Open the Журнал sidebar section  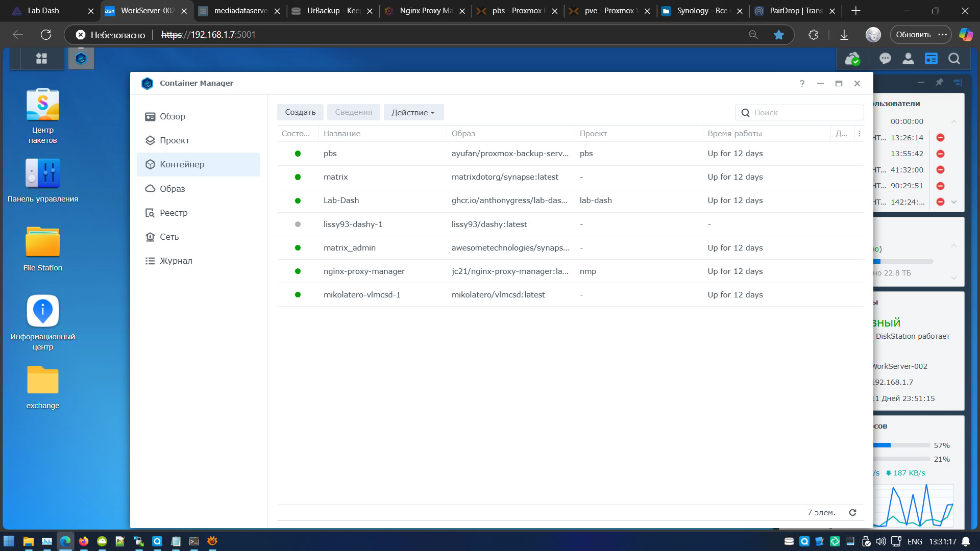pyautogui.click(x=176, y=261)
